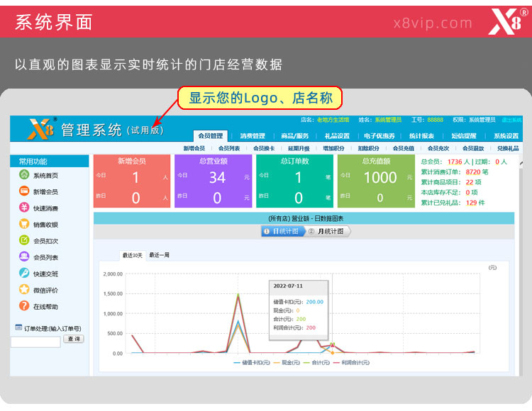Focus the order number input field
The width and height of the screenshot is (532, 411).
(35, 342)
